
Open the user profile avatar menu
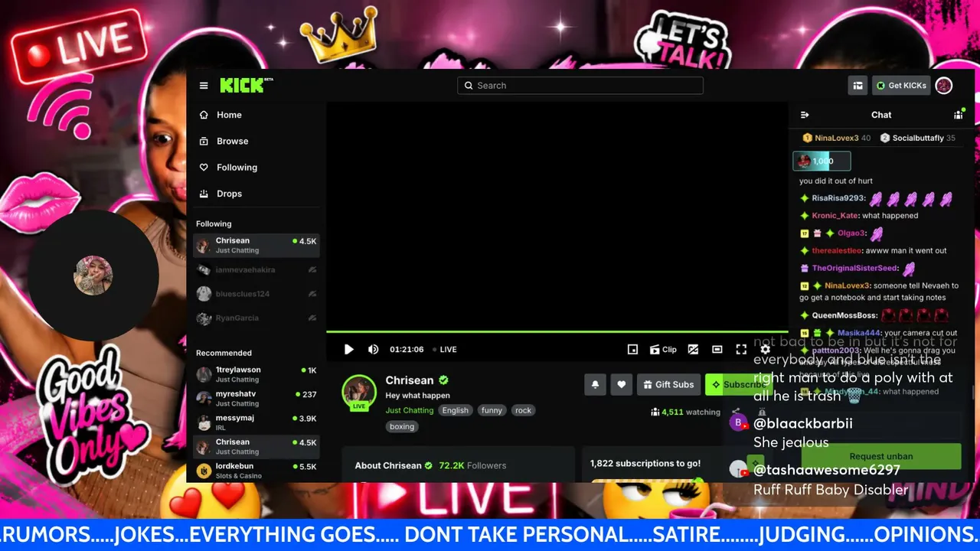[944, 86]
